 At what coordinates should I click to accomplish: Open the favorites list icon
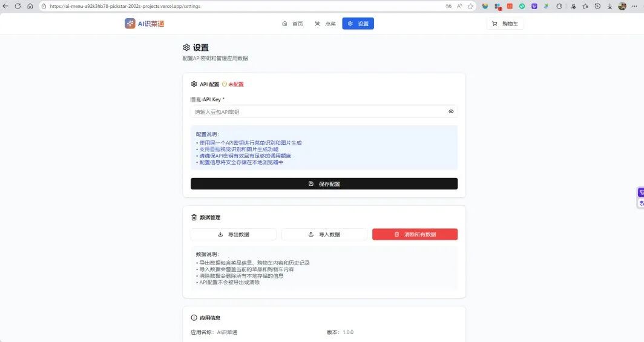pyautogui.click(x=585, y=6)
